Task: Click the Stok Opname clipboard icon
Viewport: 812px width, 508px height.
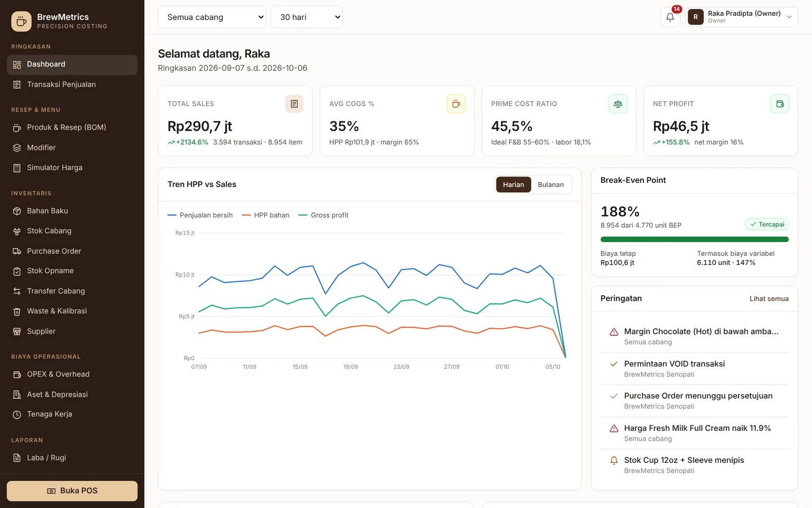Action: point(17,271)
